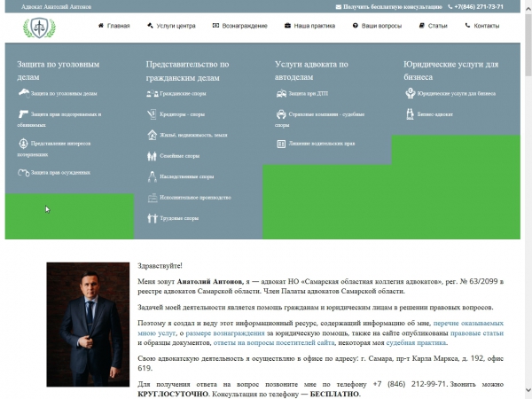Click the car crash icon for Защита при ДТП
The width and height of the screenshot is (532, 399).
click(281, 94)
